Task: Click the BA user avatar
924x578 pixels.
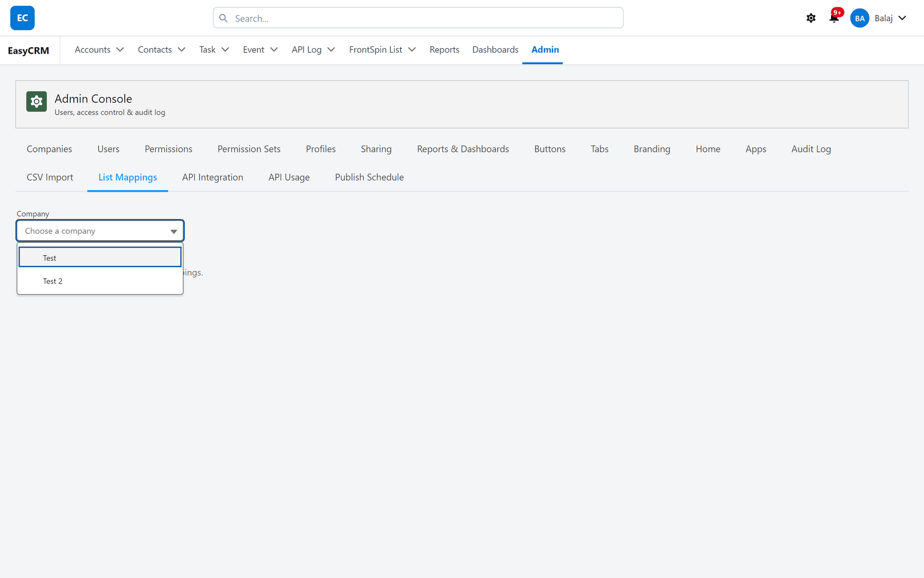Action: click(x=859, y=18)
